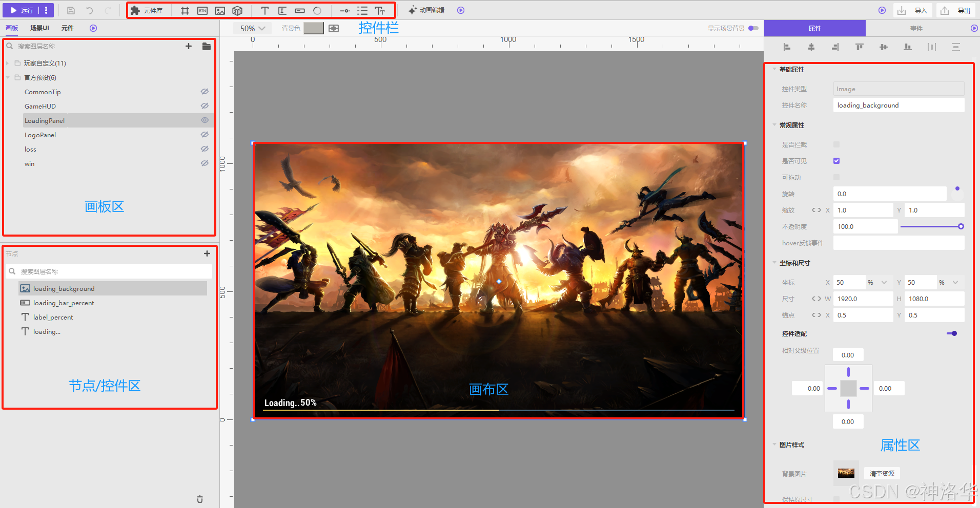980x508 pixels.
Task: Add a node with the 节点 plus icon
Action: [207, 253]
